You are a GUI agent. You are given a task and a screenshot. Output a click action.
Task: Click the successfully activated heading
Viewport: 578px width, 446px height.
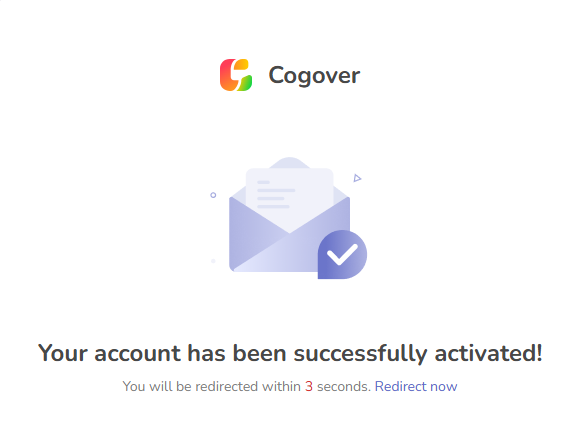point(290,353)
